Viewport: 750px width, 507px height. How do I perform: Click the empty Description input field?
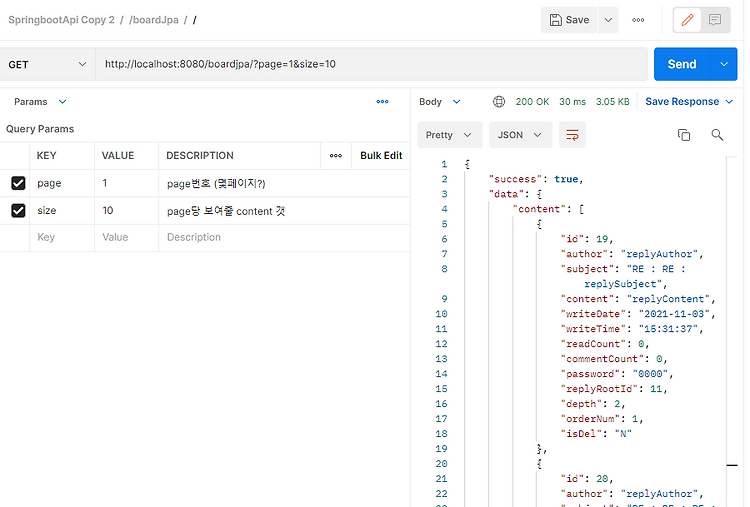tap(285, 237)
